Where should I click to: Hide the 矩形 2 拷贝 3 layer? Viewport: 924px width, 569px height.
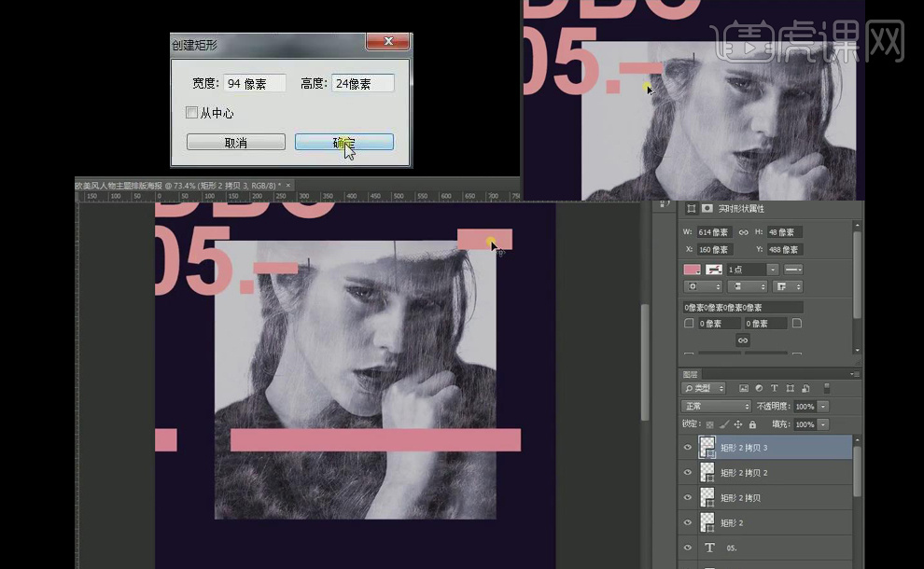(x=688, y=448)
